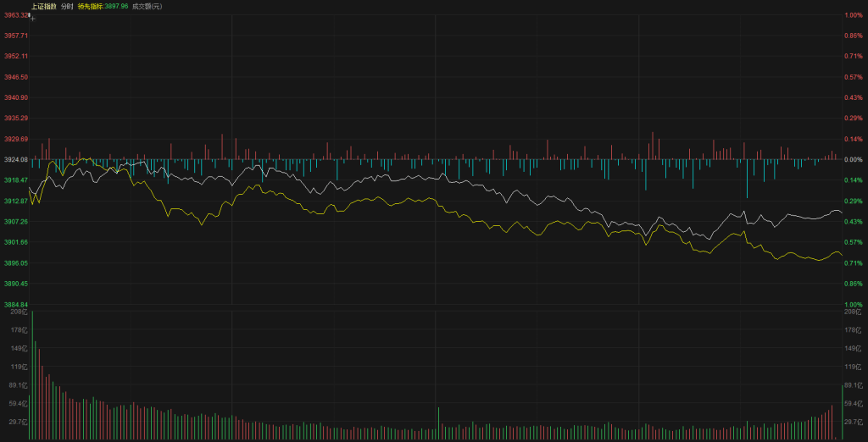Click the final tall green volume bar at close
The height and width of the screenshot is (442, 868).
point(842,412)
